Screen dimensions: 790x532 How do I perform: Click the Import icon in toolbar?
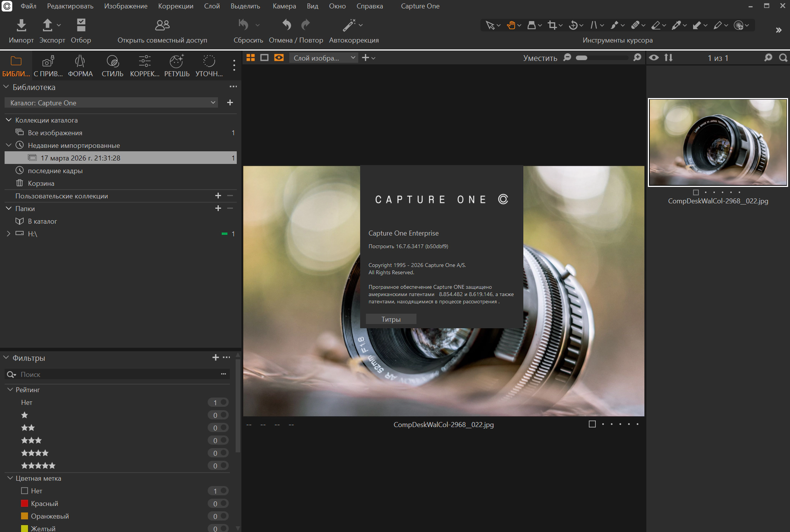coord(21,25)
